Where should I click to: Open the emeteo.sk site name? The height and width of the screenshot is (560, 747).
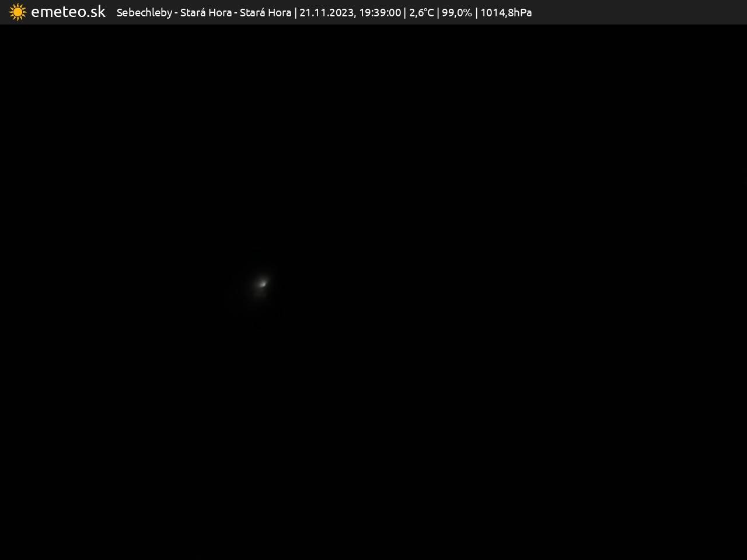68,12
